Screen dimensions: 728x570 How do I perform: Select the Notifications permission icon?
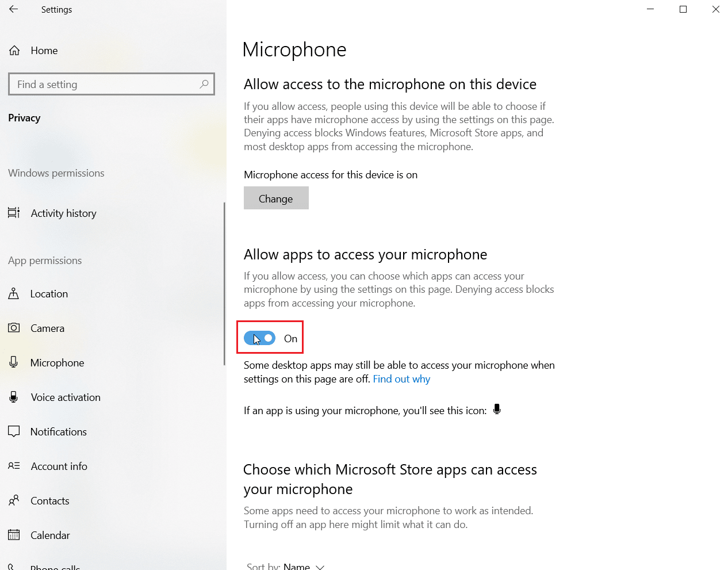[14, 431]
